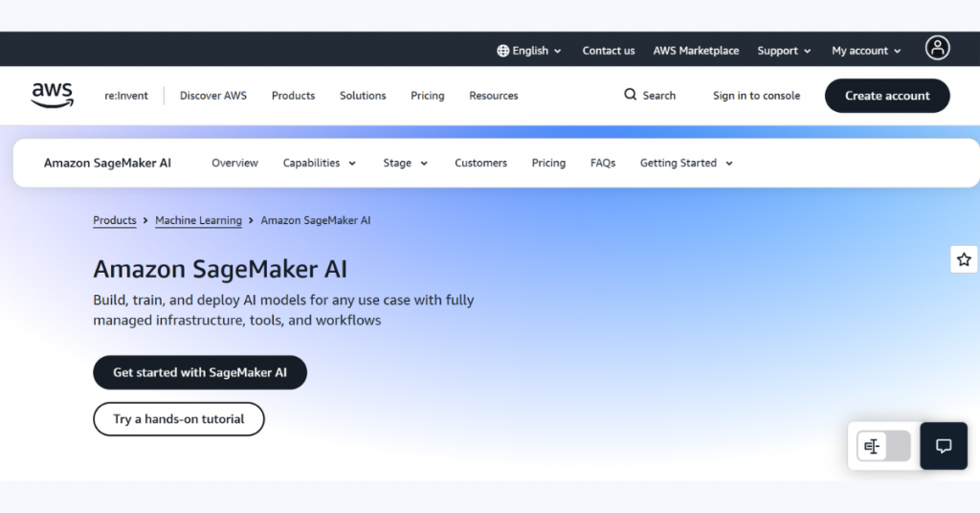This screenshot has width=980, height=513.
Task: Expand the Stage dropdown
Action: point(405,163)
